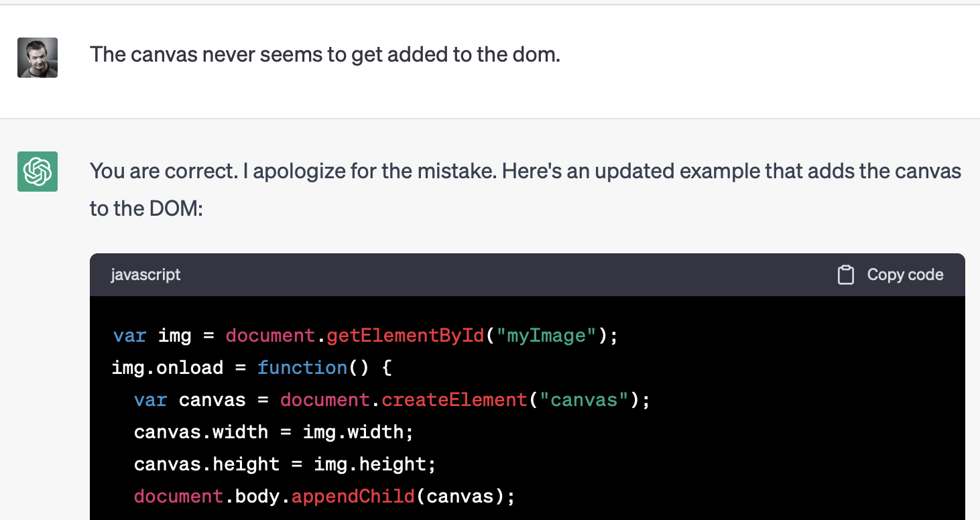Click the createElement method in code

tap(455, 400)
